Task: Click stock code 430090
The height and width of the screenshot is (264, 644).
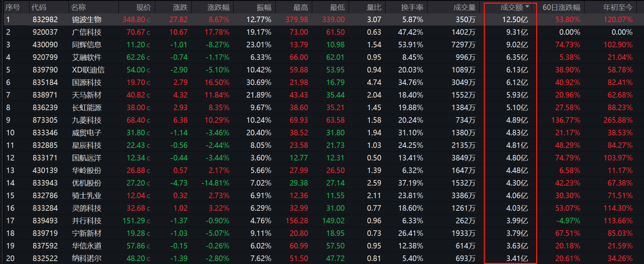Action: 45,45
